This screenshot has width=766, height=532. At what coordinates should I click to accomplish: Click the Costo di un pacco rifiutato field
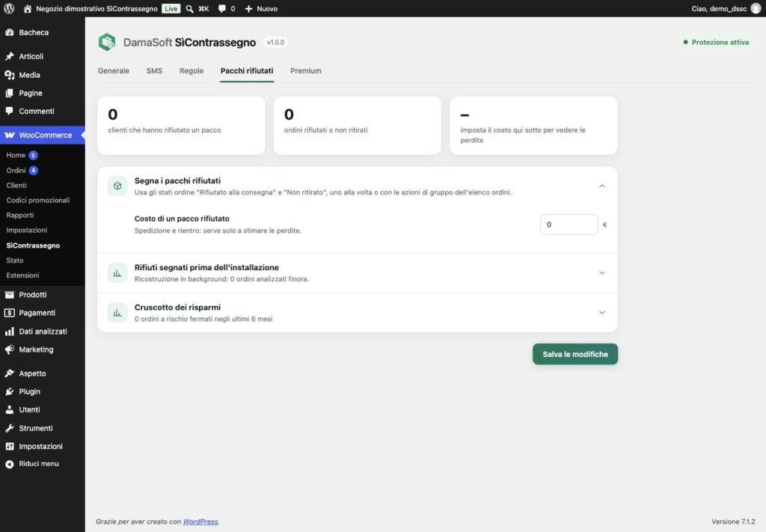pyautogui.click(x=569, y=224)
